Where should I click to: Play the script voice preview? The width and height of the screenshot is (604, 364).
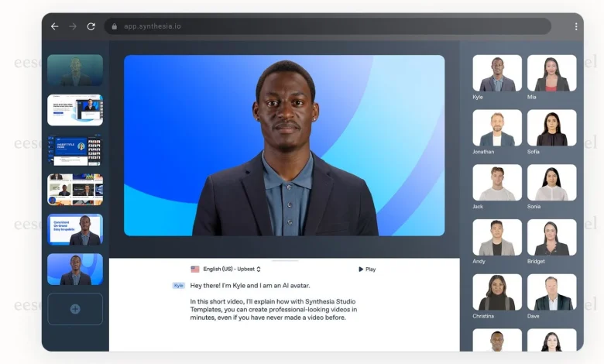click(x=367, y=270)
